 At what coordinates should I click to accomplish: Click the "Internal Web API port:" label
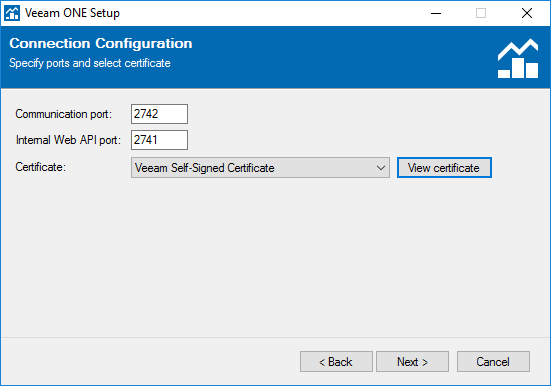click(69, 140)
